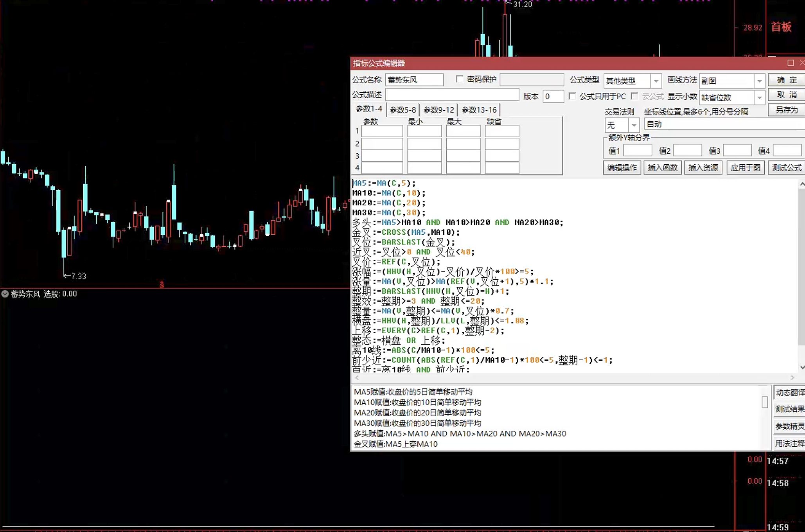
Task: Click parameter row 1 name field
Action: 382,131
